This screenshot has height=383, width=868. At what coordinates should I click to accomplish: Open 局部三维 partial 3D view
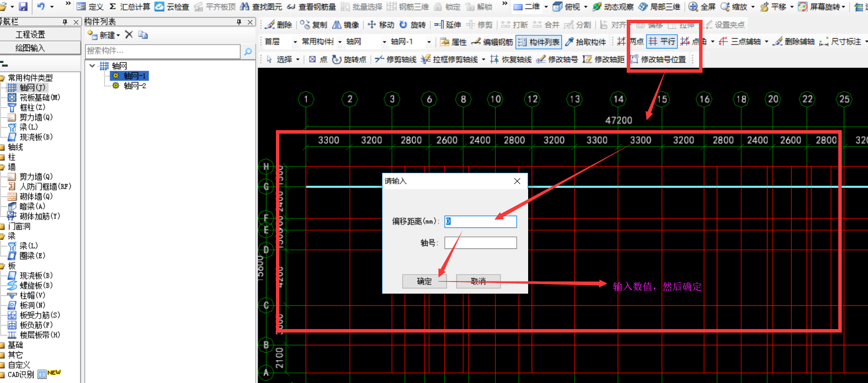(659, 6)
